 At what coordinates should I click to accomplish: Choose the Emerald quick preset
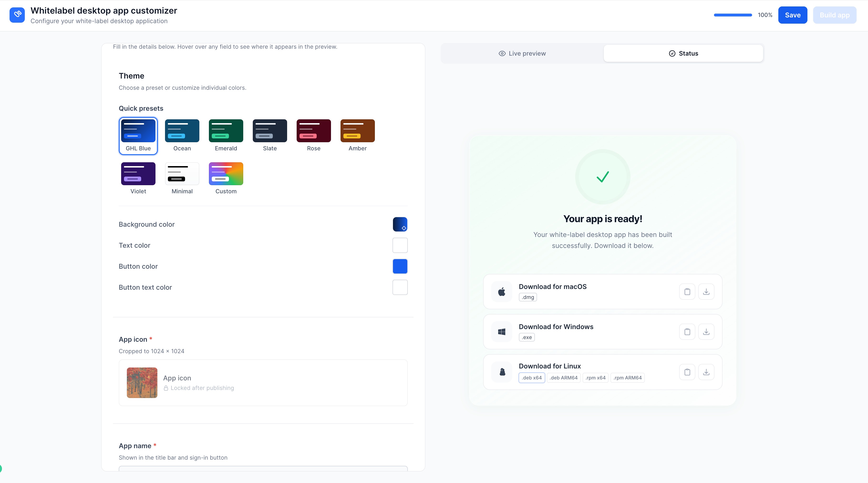point(226,131)
